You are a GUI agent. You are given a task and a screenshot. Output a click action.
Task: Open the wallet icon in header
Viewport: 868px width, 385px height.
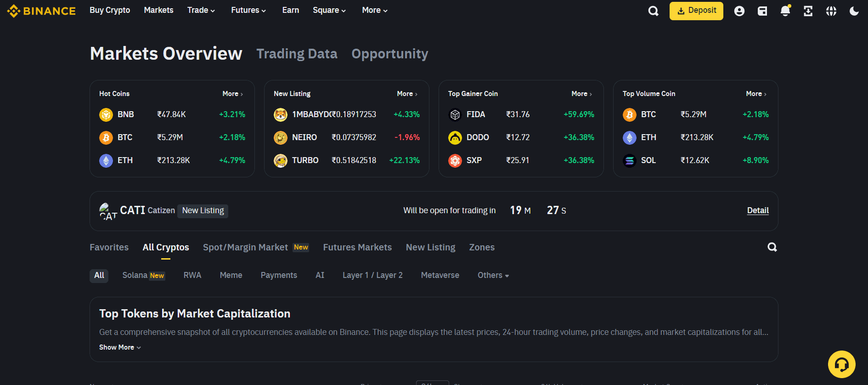click(762, 11)
